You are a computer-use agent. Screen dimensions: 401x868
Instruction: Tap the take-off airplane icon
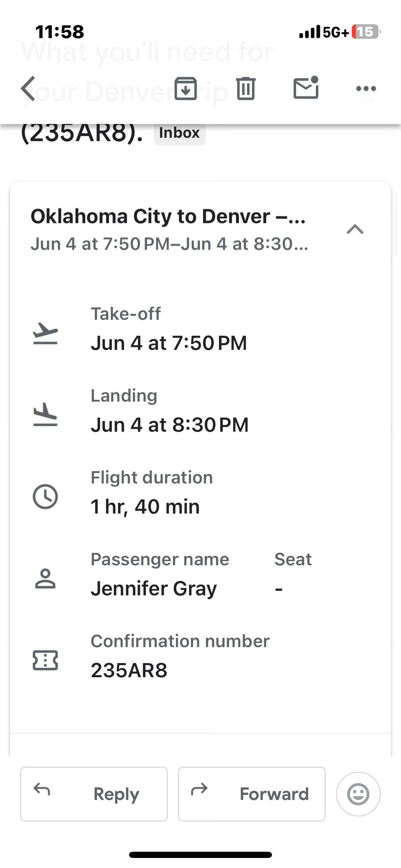45,333
